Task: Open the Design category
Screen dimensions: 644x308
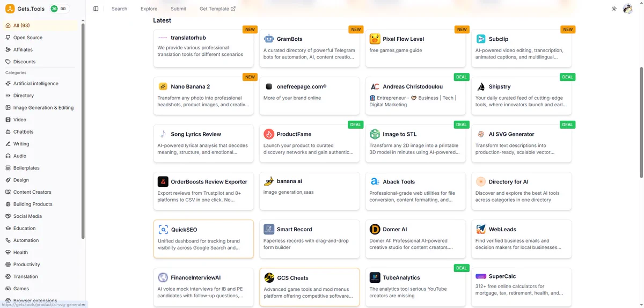Action: click(40, 180)
